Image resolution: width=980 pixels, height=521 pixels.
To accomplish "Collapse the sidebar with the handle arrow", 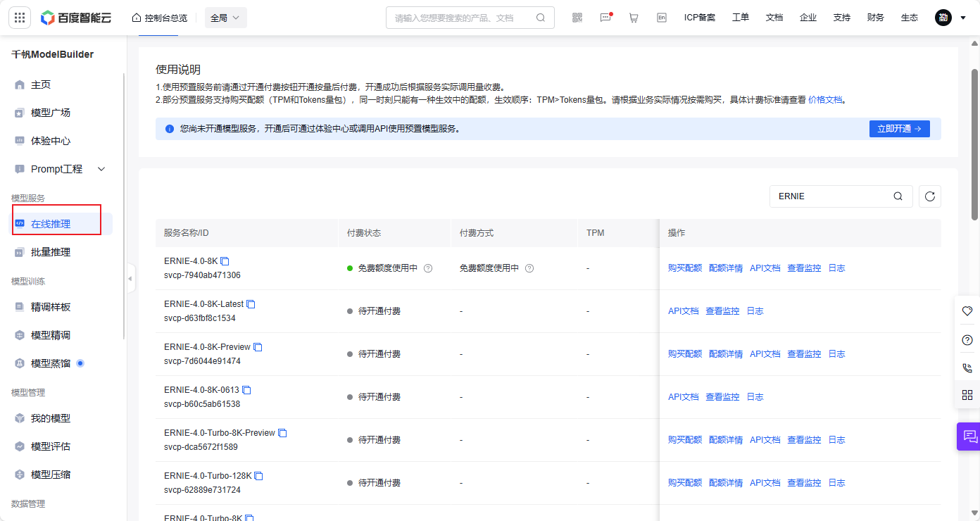I will (x=130, y=279).
